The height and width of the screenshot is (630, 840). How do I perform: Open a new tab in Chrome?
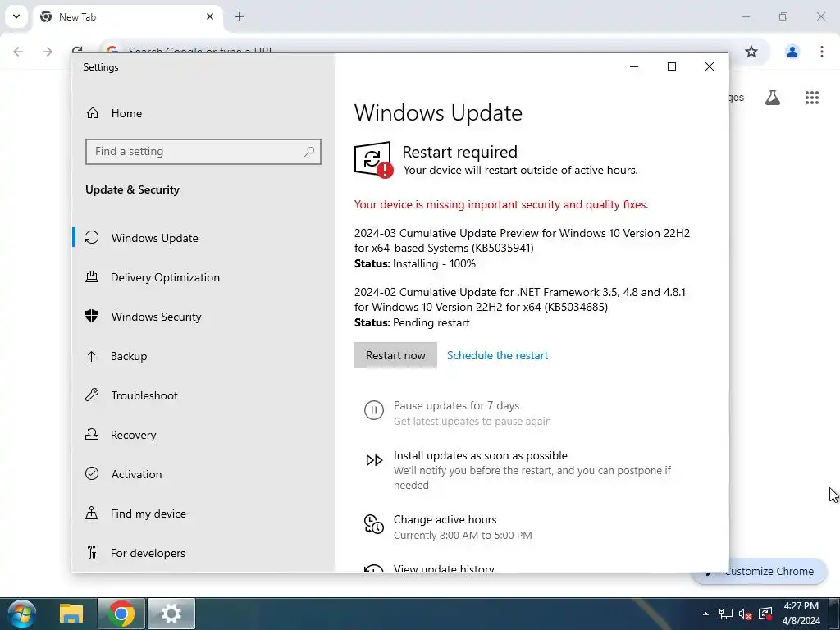tap(240, 16)
